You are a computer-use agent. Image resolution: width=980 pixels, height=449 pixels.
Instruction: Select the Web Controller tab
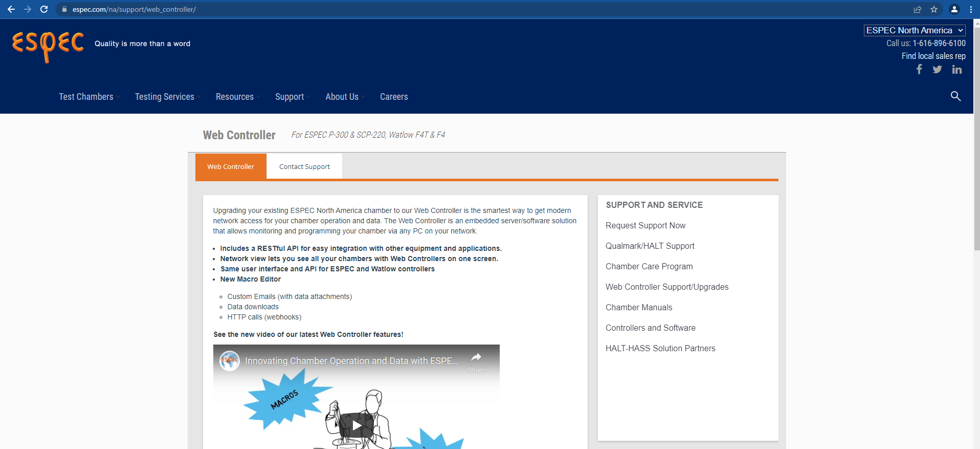(231, 166)
